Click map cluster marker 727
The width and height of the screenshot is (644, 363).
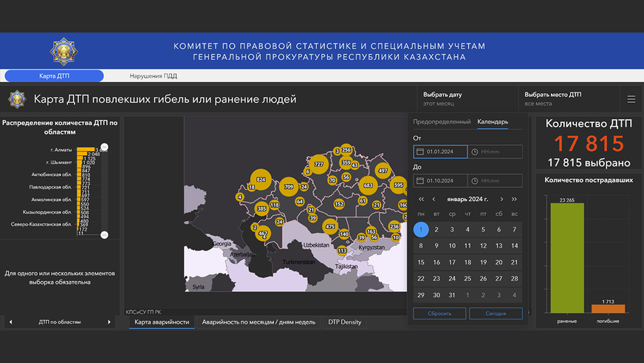pos(319,164)
